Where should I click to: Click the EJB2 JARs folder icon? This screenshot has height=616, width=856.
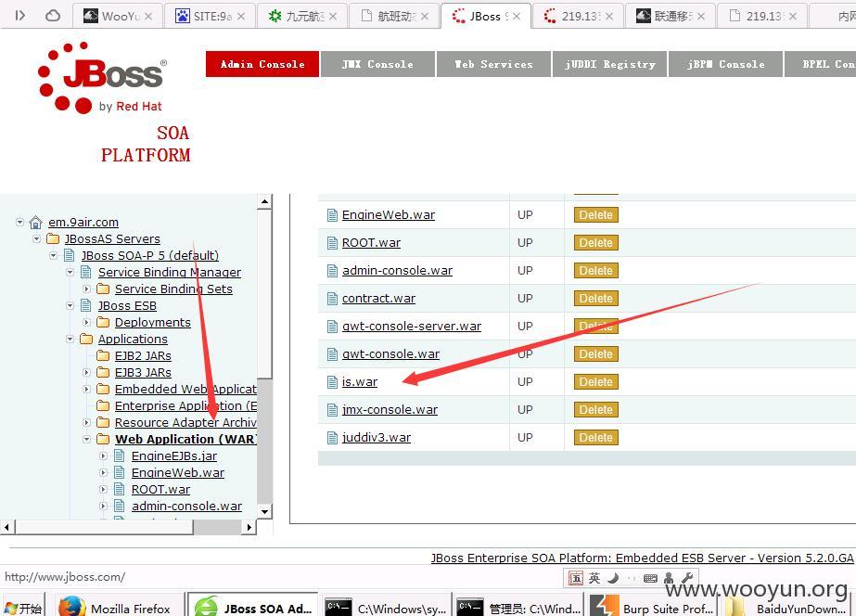coord(103,355)
